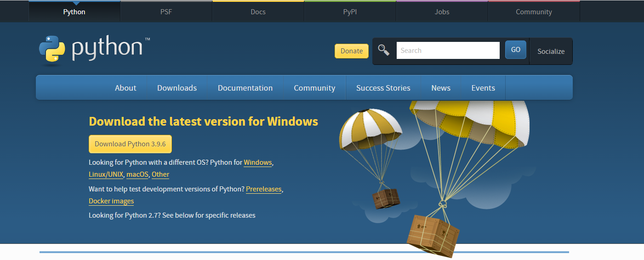Open the Downloads navigation menu

[x=177, y=88]
